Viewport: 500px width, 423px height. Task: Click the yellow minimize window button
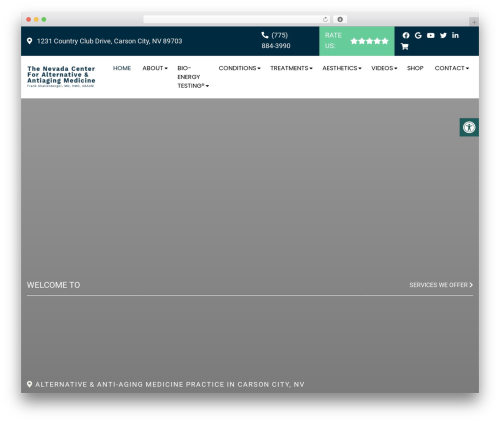[36, 19]
